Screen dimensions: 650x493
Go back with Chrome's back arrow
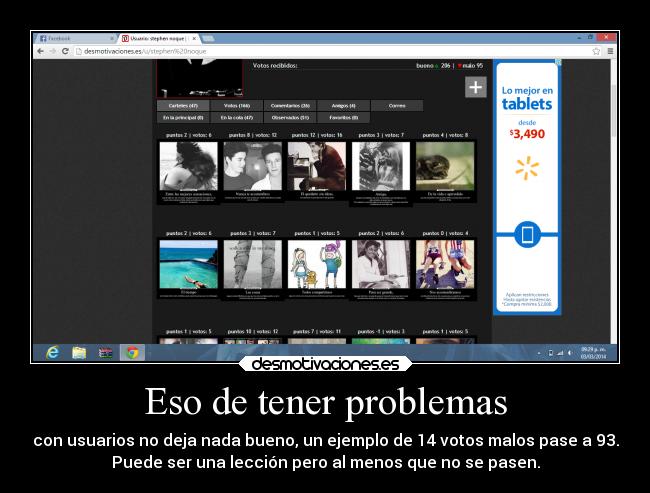coord(40,51)
